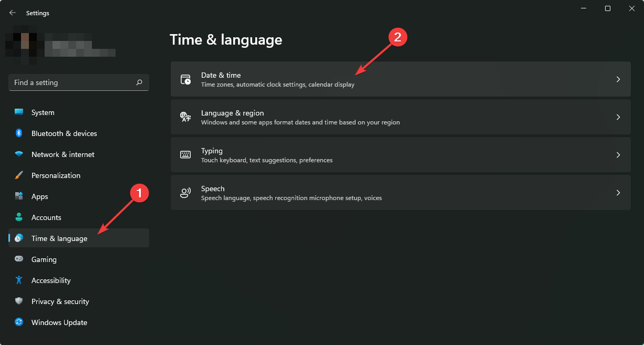644x345 pixels.
Task: Click the Personalization paintbrush icon
Action: 19,175
